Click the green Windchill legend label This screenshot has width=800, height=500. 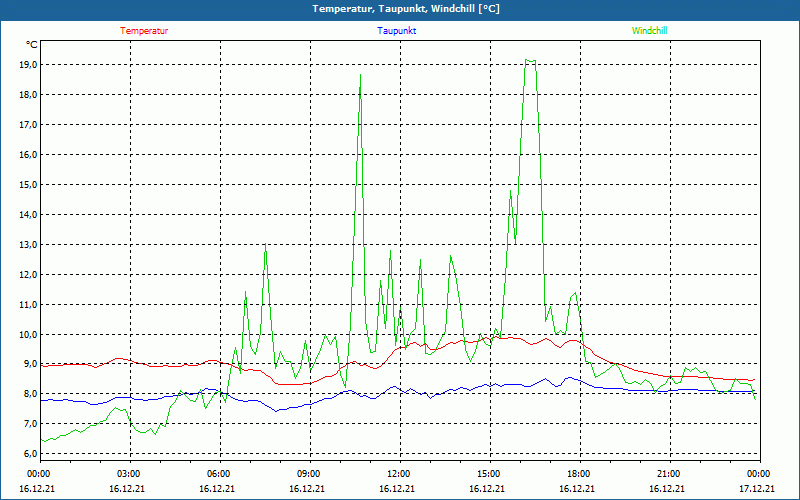coord(650,31)
